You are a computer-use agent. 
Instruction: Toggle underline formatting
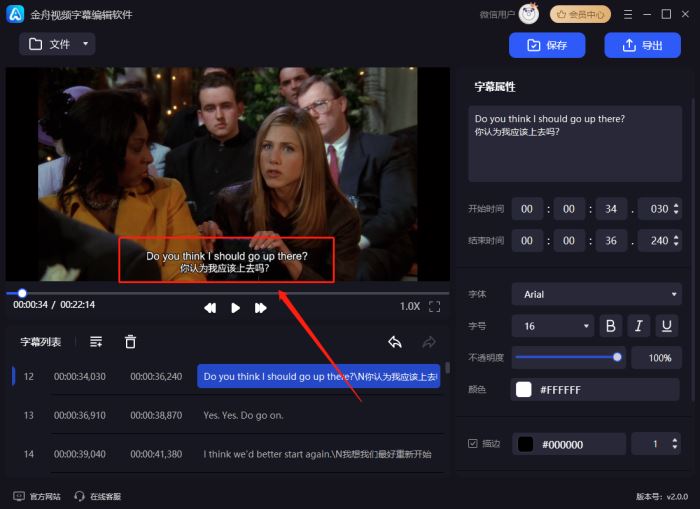click(x=667, y=326)
